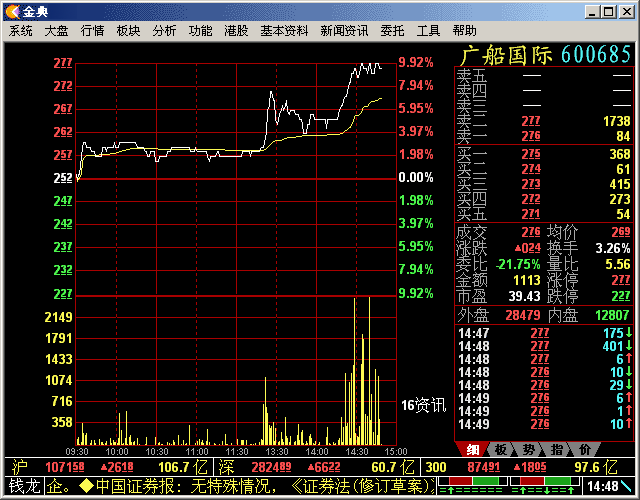Click the 市盈 value 39.43
Screen dimensions: 640x500
524,296
